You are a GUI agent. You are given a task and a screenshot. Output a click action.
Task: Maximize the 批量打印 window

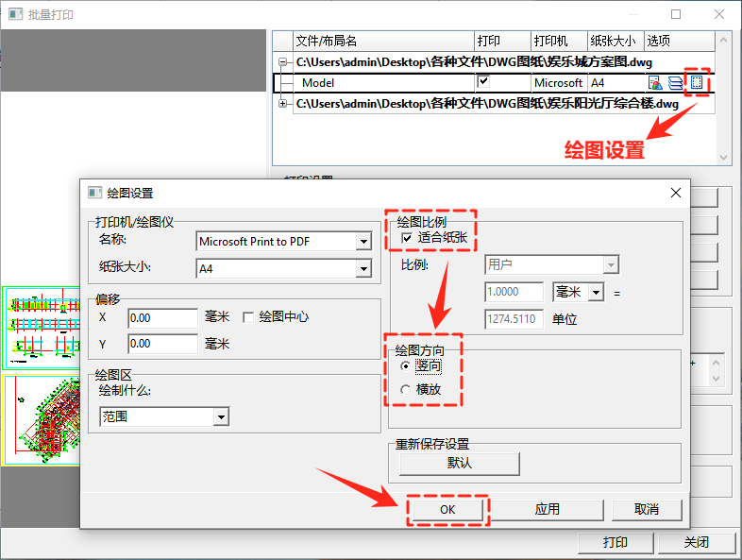coord(676,14)
